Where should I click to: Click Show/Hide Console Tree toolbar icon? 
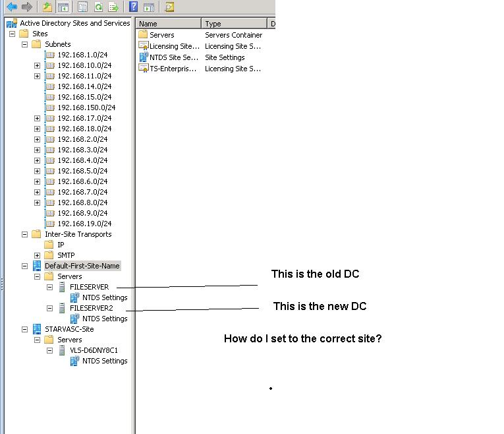63,7
